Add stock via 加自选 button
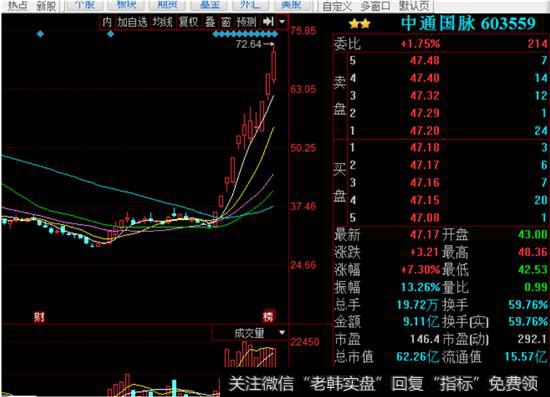Viewport: 550px width, 397px height. (132, 22)
